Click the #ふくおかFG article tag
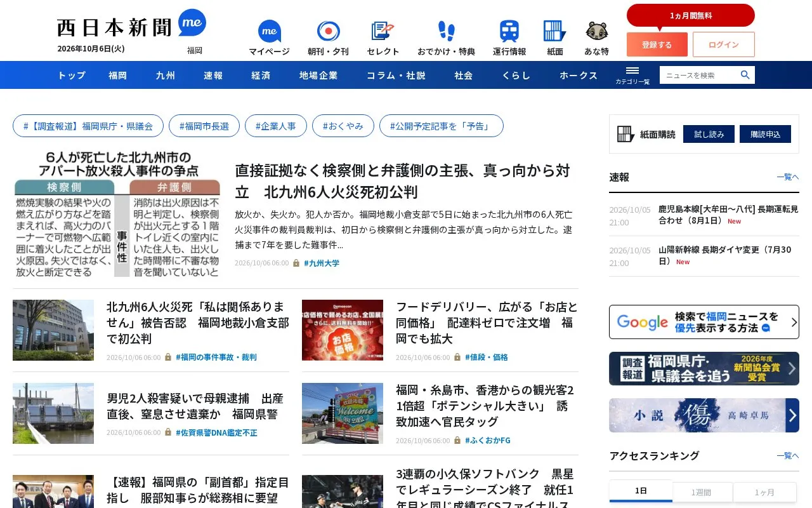 coord(488,440)
